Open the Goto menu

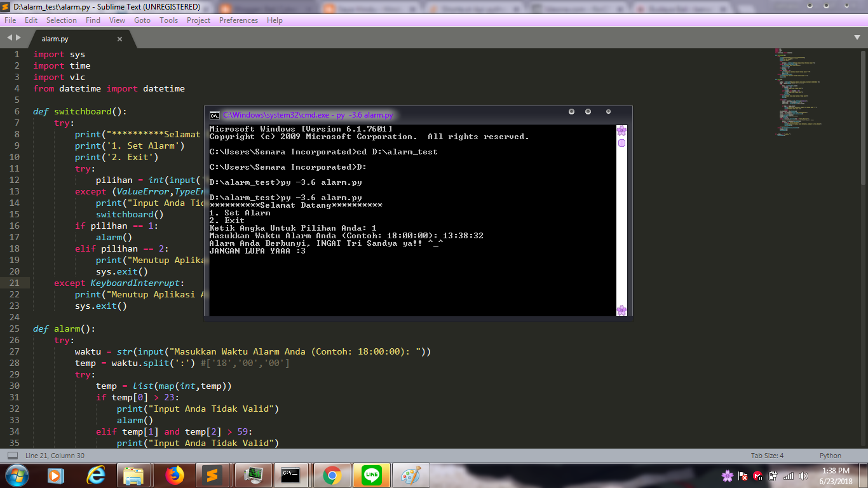[x=142, y=20]
